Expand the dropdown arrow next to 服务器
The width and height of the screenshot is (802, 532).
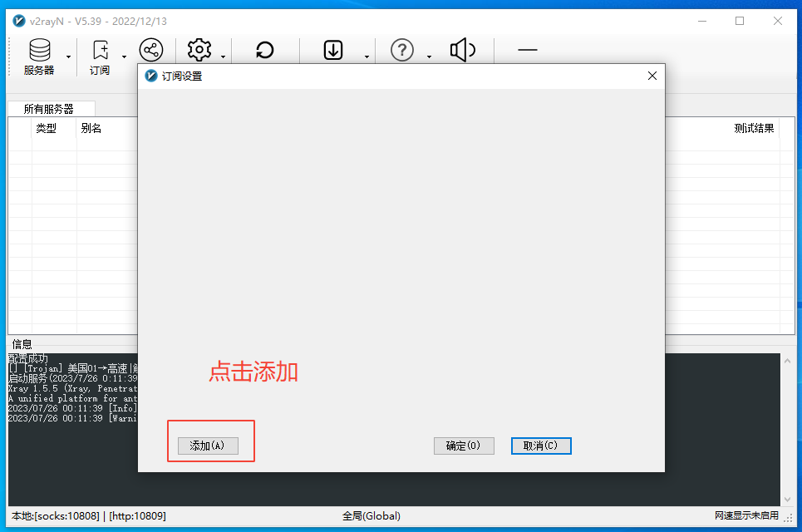(x=69, y=57)
